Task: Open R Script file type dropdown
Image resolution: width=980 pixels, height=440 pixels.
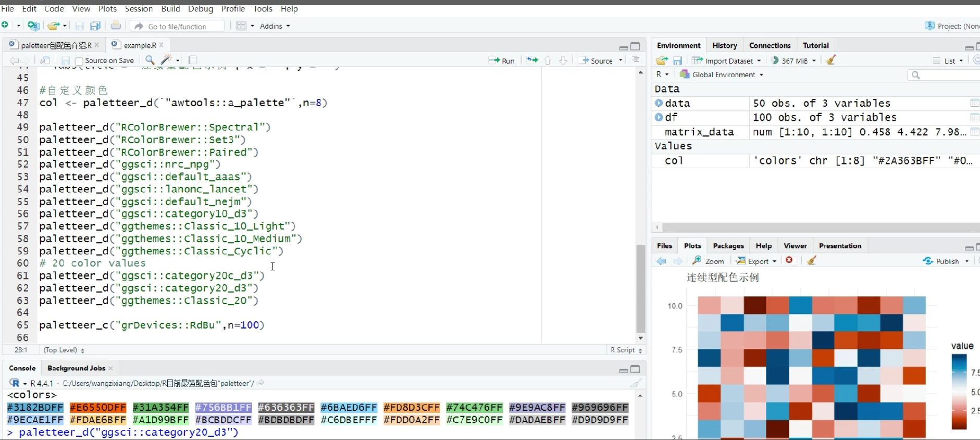Action: point(626,350)
